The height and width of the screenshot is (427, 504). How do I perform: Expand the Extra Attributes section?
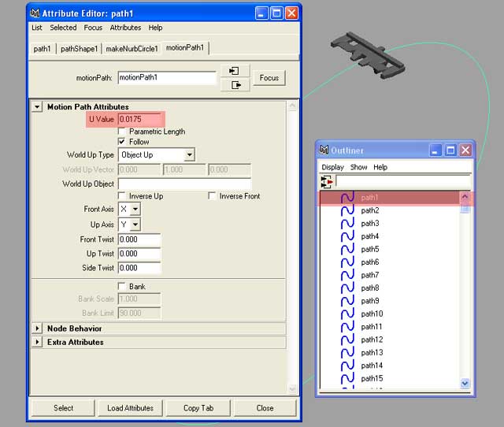[37, 342]
